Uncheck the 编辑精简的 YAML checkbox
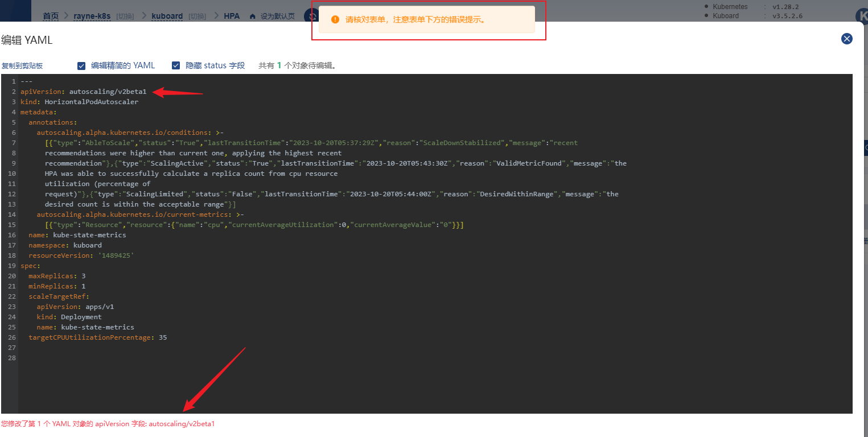This screenshot has width=868, height=437. tap(81, 65)
